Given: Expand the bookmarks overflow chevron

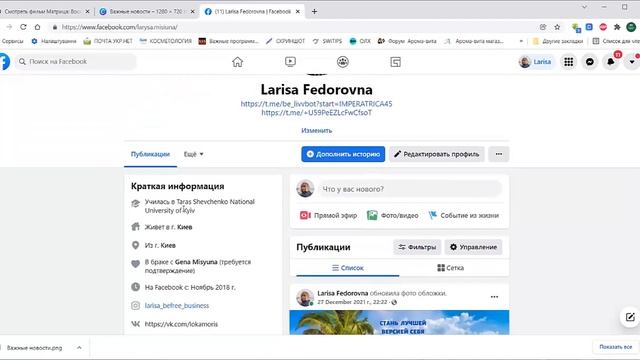Looking at the screenshot, I should 521,41.
